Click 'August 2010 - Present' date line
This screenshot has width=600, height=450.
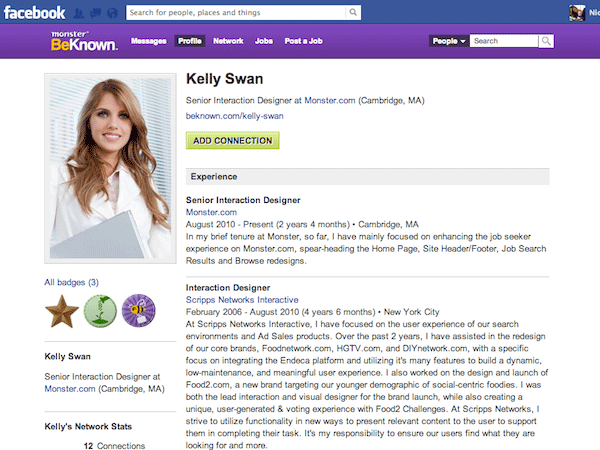point(302,224)
